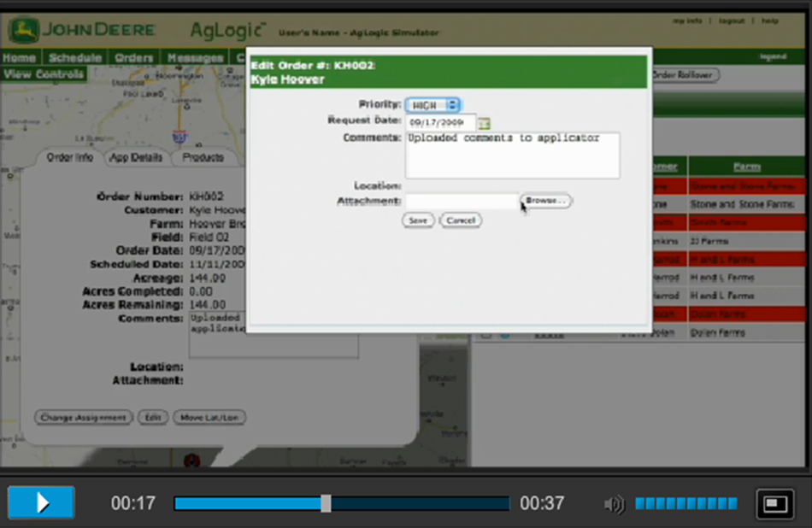Show the legend
This screenshot has height=528, width=812.
tap(773, 56)
